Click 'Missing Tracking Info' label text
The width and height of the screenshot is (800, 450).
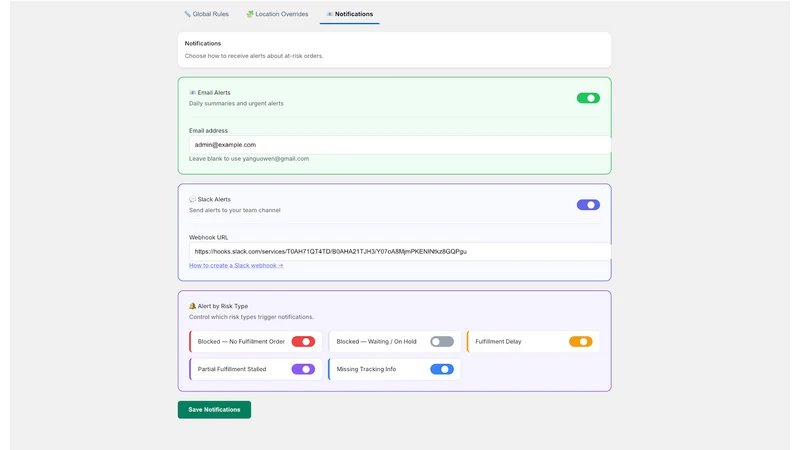[x=366, y=369]
